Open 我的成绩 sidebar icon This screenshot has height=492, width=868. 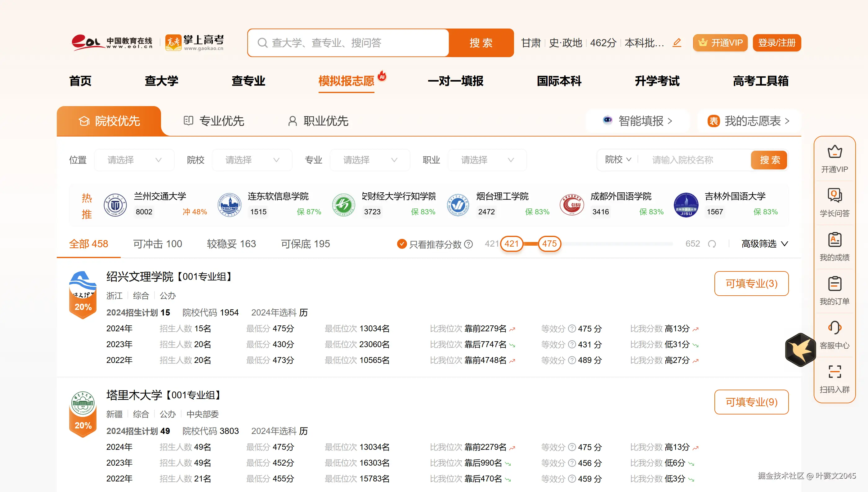coord(834,240)
